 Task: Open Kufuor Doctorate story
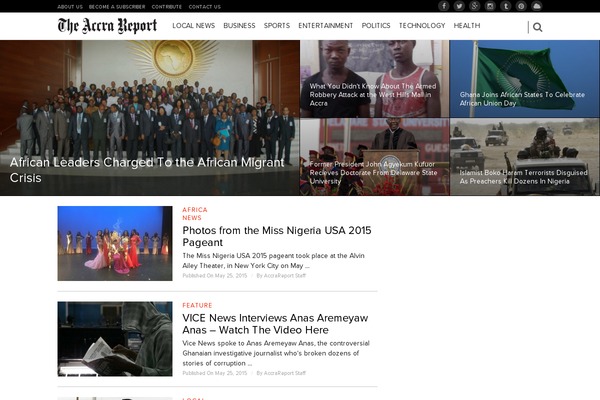point(373,173)
